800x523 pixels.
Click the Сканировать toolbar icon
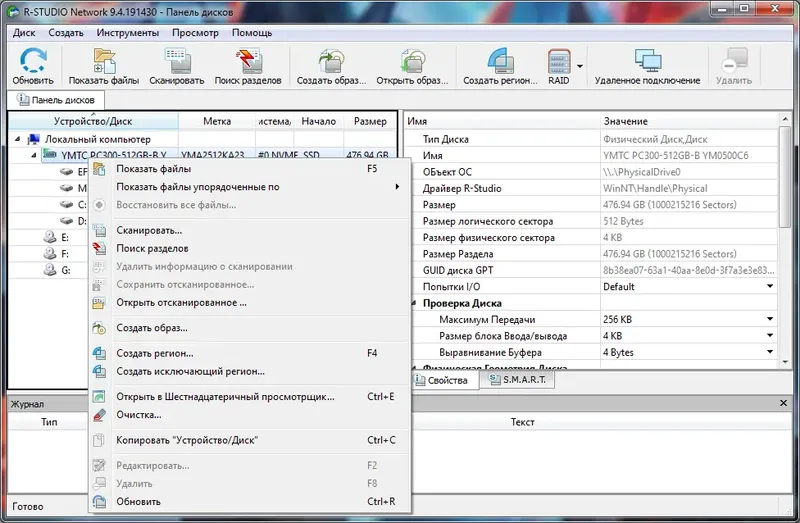[177, 66]
